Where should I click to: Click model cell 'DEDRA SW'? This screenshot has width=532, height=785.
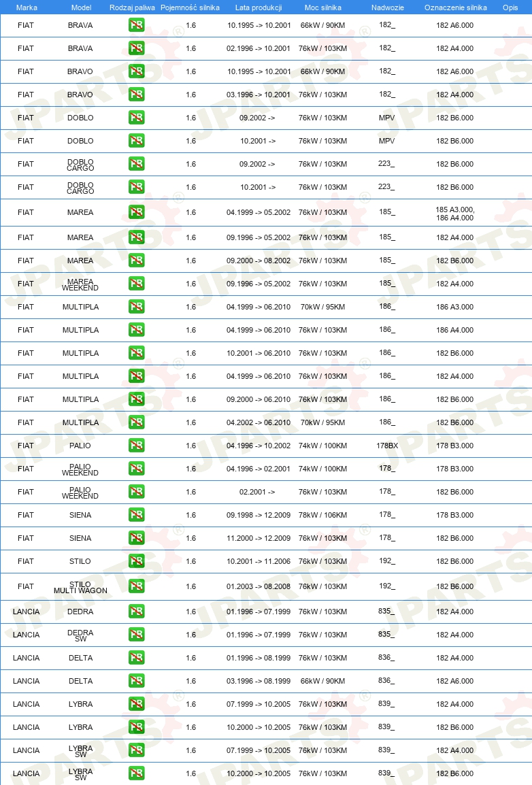pos(80,635)
